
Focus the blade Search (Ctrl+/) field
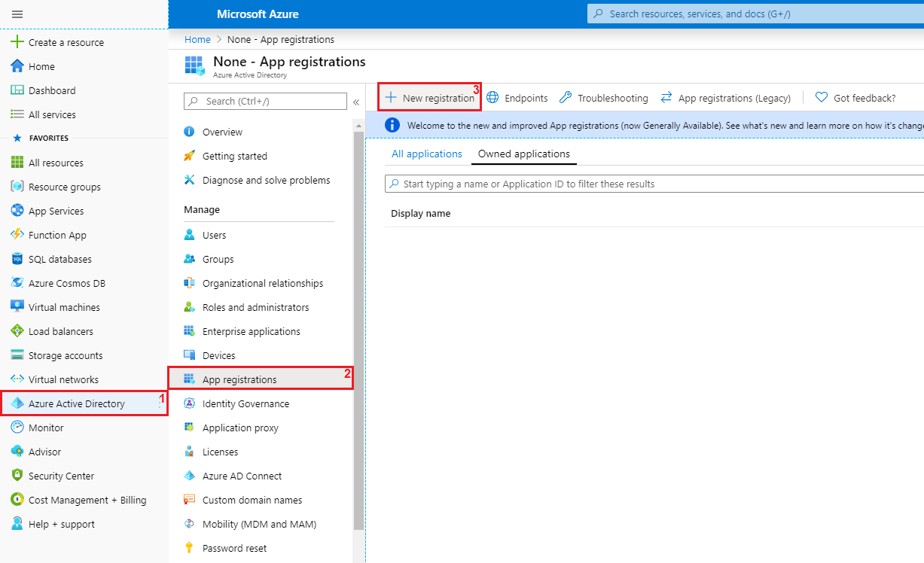pyautogui.click(x=265, y=101)
